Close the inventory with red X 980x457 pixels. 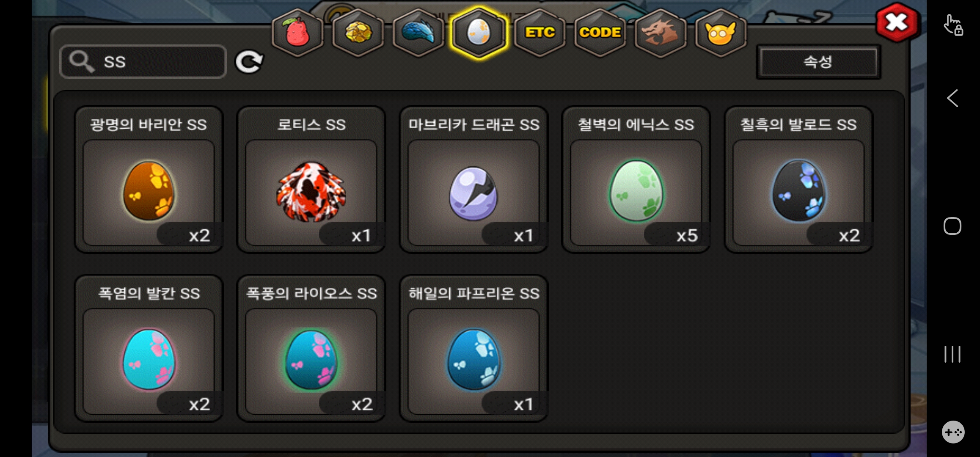(x=897, y=22)
